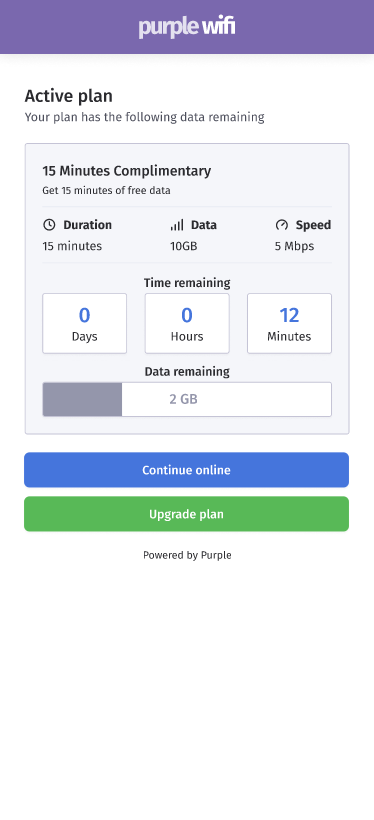Click the 15 Minutes Complimentary plan title
Viewport: 374px width, 820px height.
(127, 171)
